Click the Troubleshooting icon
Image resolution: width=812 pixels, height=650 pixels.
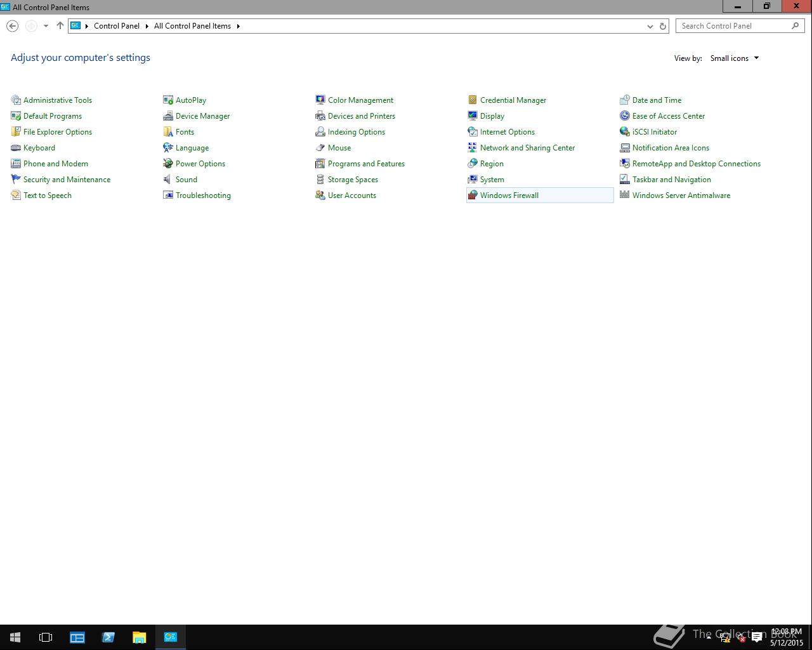pos(168,195)
